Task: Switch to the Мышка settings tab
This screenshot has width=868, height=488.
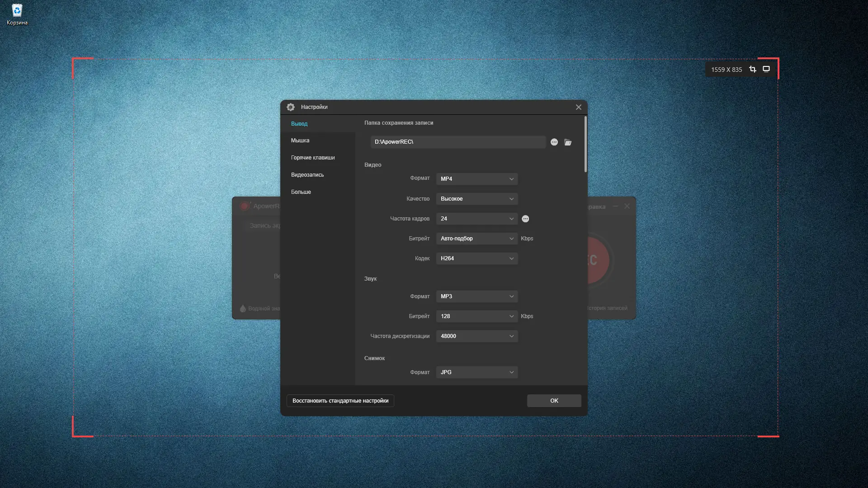Action: coord(300,141)
